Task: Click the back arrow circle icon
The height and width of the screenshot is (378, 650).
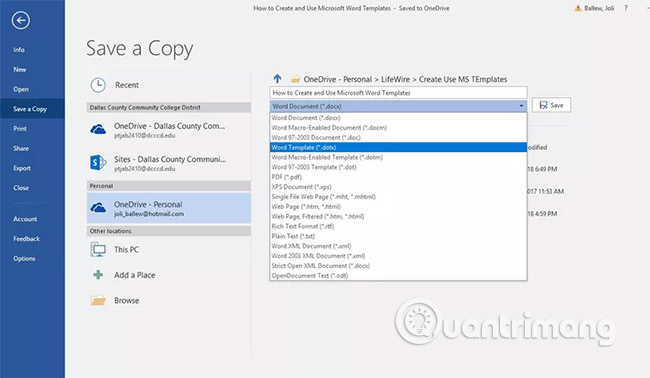Action: 20,20
